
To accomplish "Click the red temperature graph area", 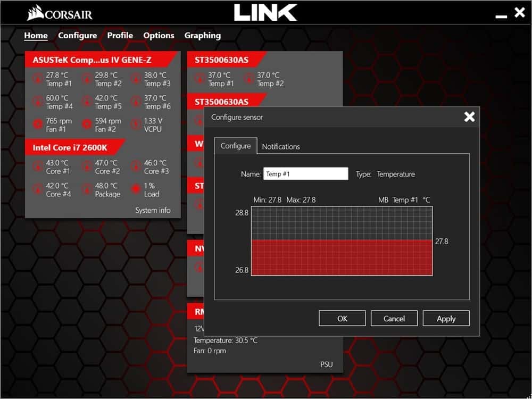I will tap(342, 257).
